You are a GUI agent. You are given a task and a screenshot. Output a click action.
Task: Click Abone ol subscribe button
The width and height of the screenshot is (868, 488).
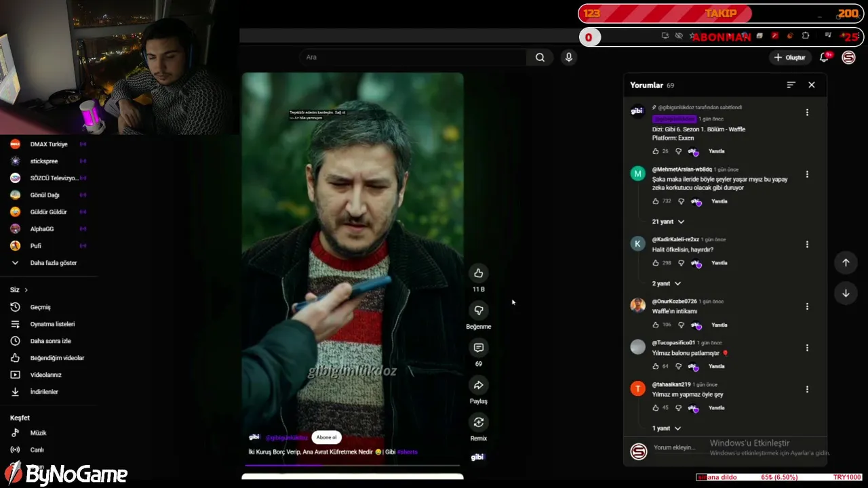326,438
